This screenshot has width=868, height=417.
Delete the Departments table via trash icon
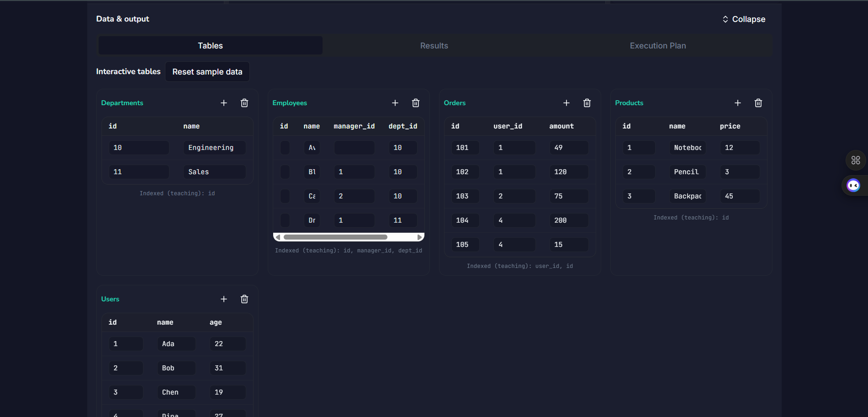coord(244,103)
